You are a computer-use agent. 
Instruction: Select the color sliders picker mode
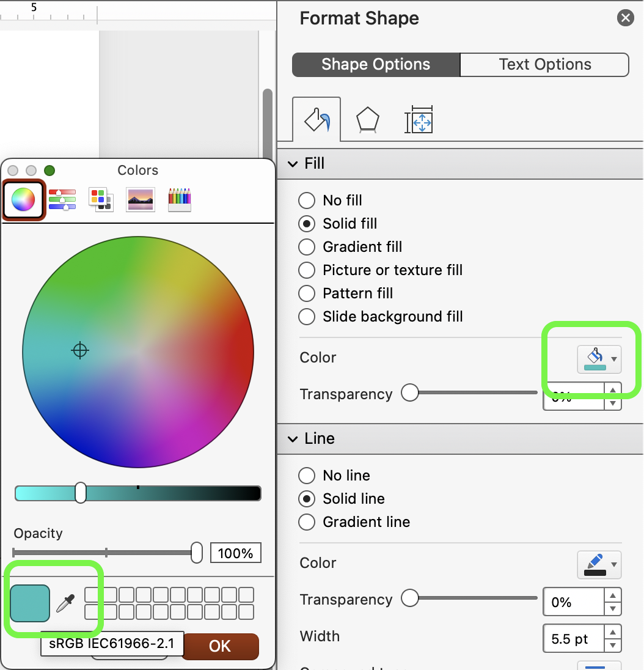pyautogui.click(x=62, y=199)
